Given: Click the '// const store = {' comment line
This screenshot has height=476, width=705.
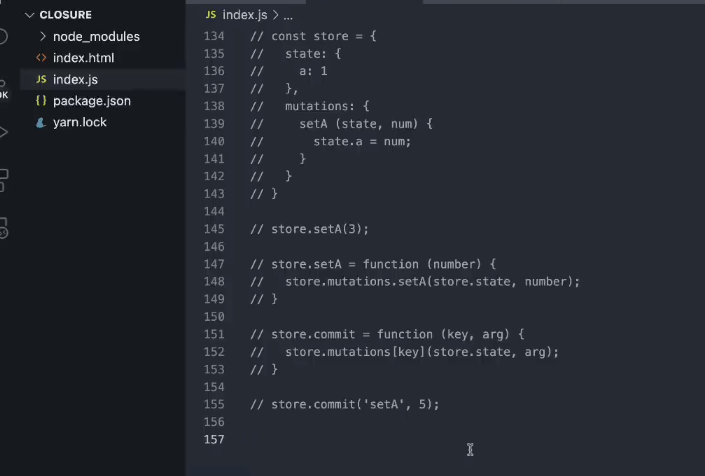Looking at the screenshot, I should pos(313,36).
